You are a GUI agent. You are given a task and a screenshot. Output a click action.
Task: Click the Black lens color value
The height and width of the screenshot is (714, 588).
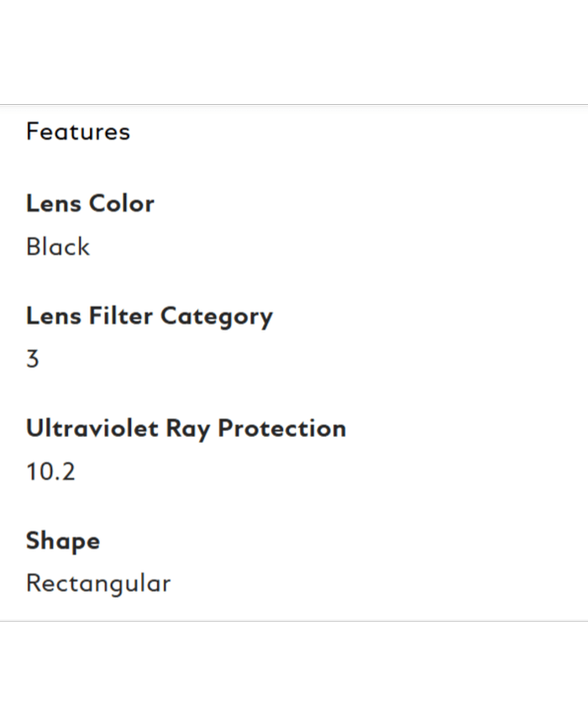[x=58, y=247]
